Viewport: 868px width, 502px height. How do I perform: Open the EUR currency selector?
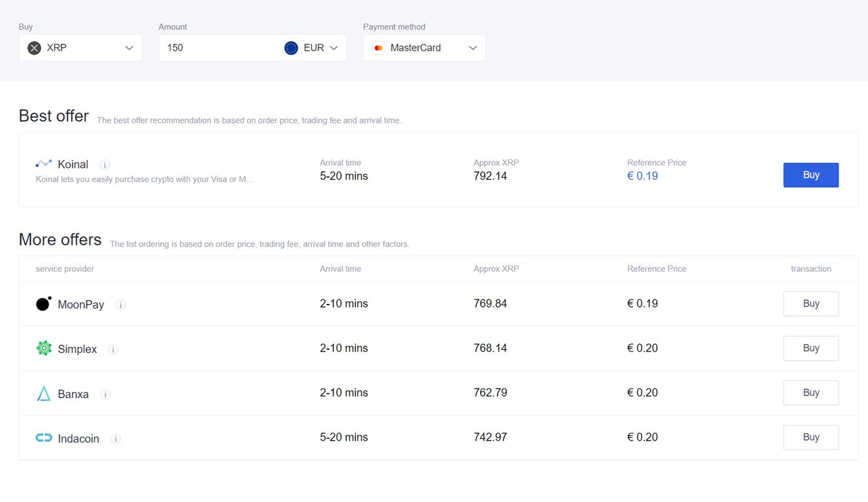click(312, 48)
